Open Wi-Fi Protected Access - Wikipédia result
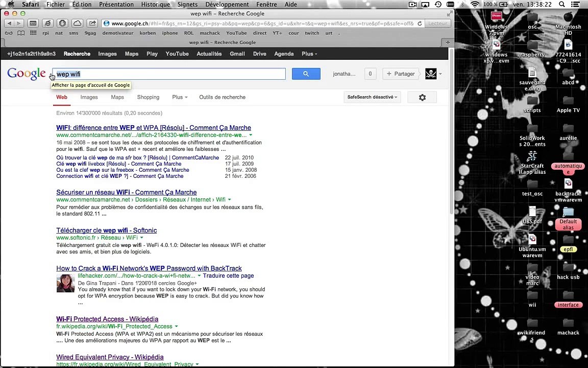The width and height of the screenshot is (588, 368). [x=107, y=319]
